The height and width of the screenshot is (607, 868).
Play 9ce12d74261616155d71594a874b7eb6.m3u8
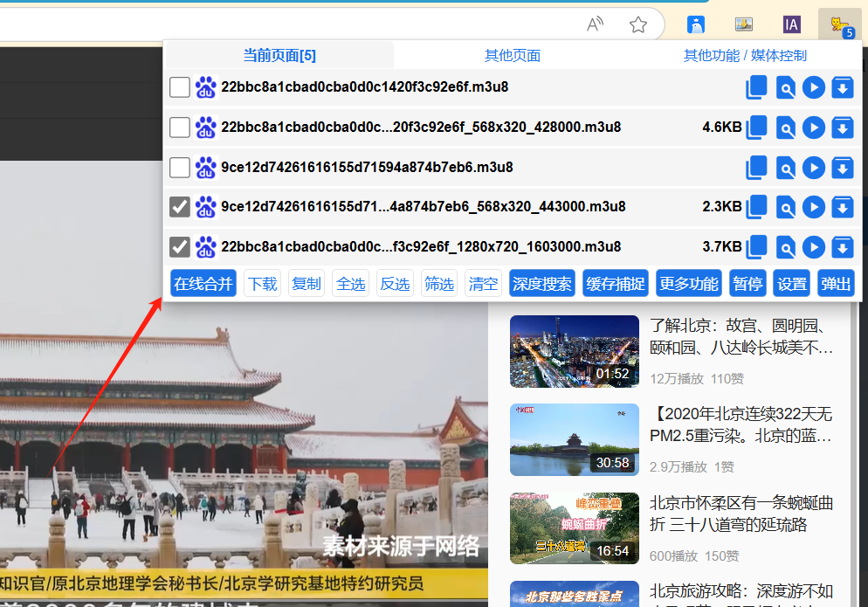(814, 168)
